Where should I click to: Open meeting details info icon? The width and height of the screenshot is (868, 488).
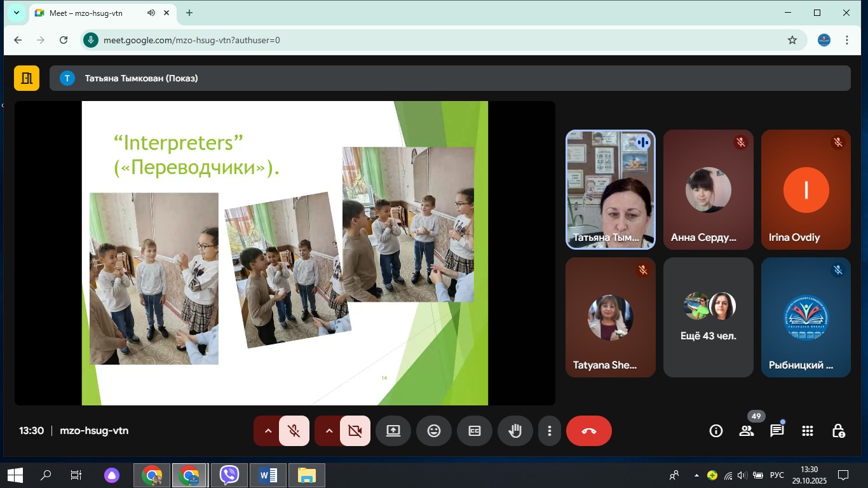coord(716,431)
